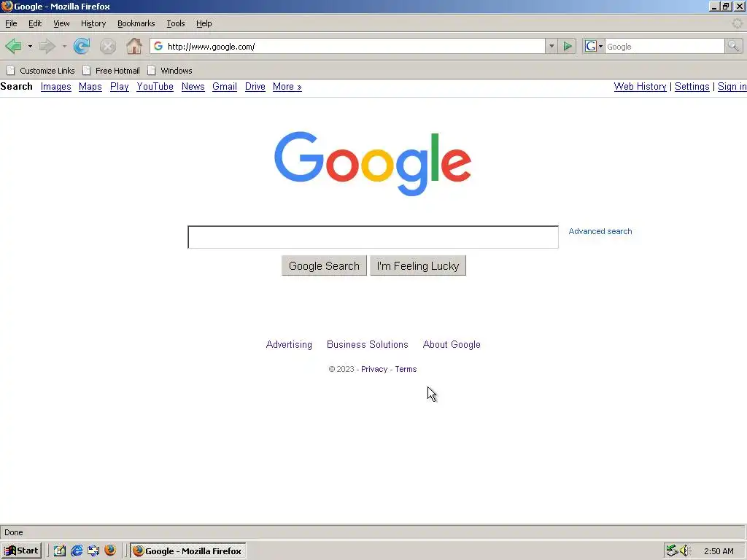The image size is (747, 560).
Task: Open the History menu
Action: pos(93,23)
